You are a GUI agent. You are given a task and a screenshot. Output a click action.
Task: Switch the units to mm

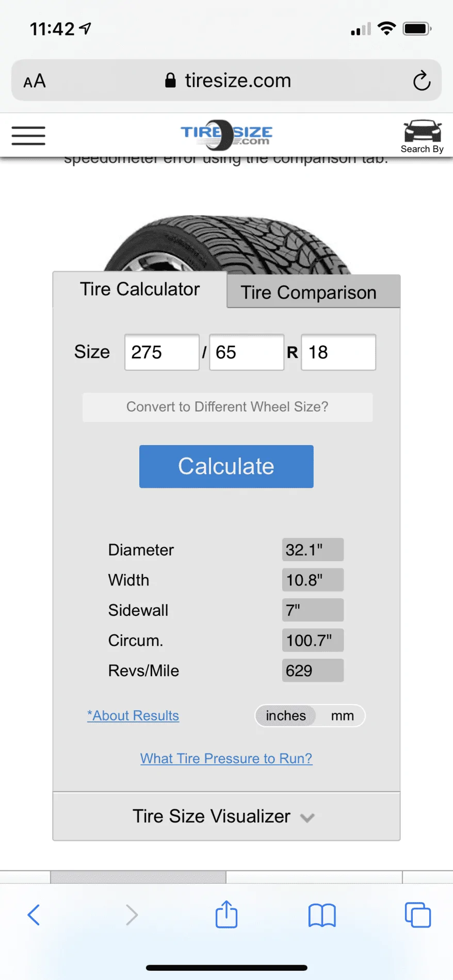(x=342, y=715)
